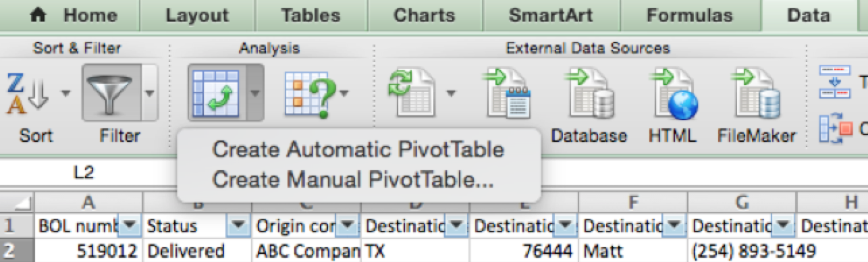This screenshot has height=262, width=868.
Task: Click the What-If analysis icon
Action: coord(310,94)
